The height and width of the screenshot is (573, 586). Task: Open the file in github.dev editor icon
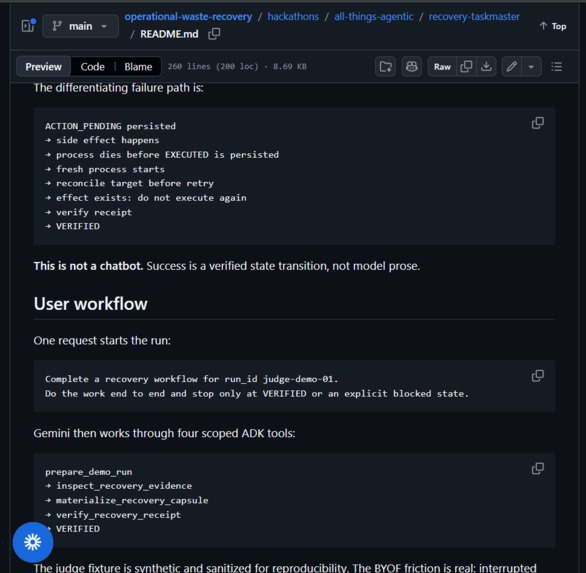click(385, 67)
